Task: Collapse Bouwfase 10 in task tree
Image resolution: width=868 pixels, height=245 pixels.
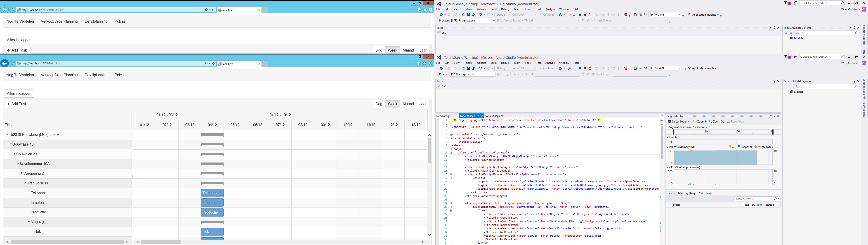Action: [11, 144]
